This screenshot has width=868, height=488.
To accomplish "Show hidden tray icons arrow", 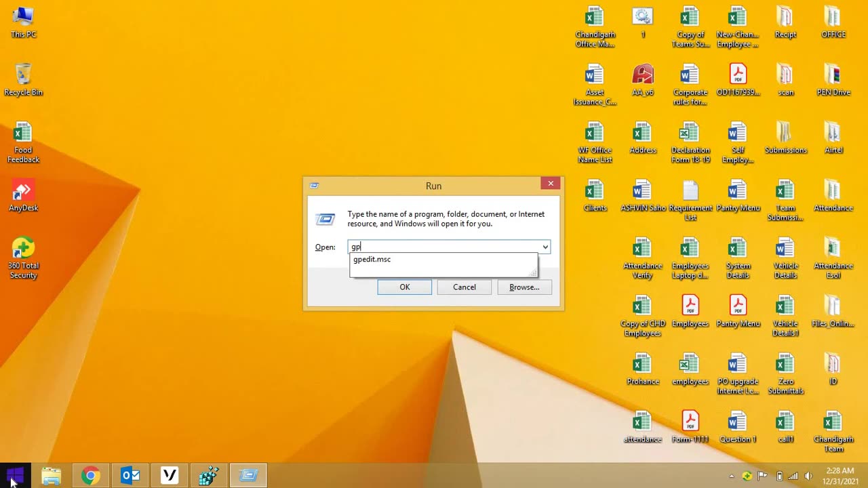I will click(x=731, y=476).
